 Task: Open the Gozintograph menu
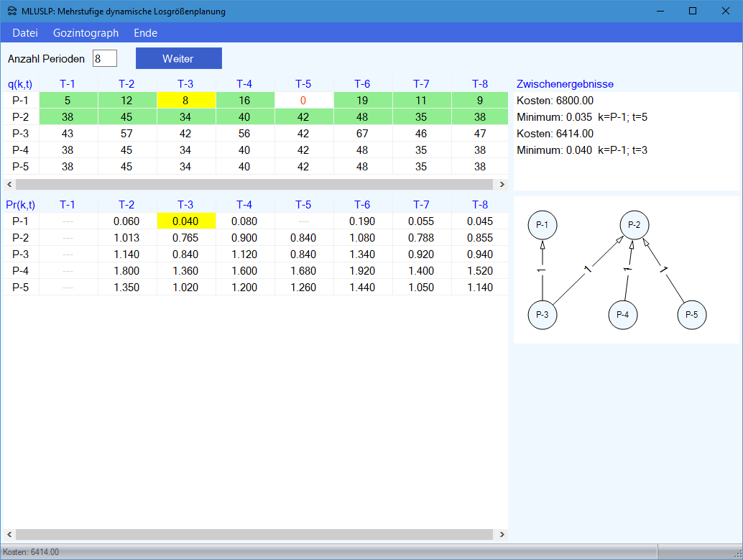pyautogui.click(x=86, y=33)
